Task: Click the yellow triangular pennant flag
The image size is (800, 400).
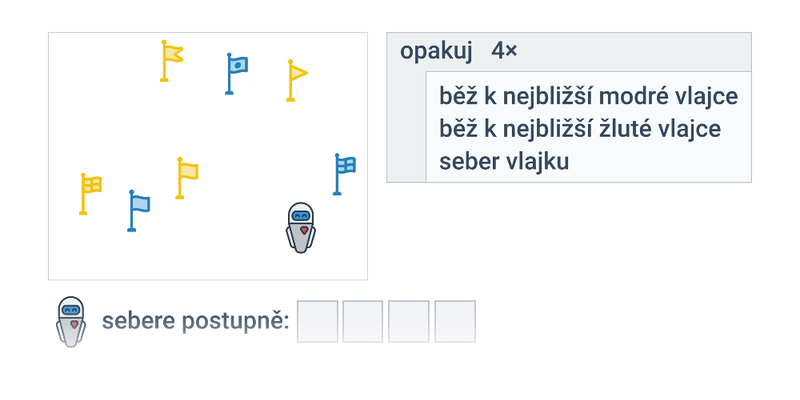Action: (x=297, y=81)
